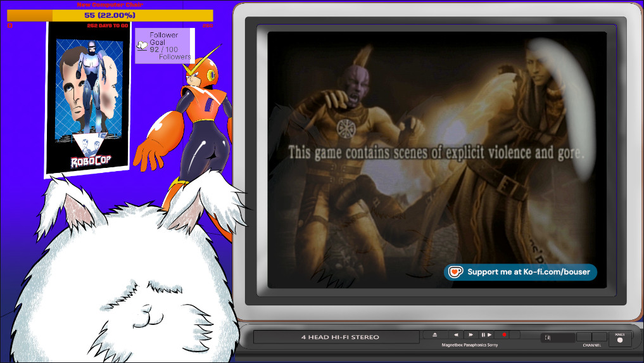The image size is (644, 363).
Task: Click the 92 / 100 follower count
Action: pos(164,49)
